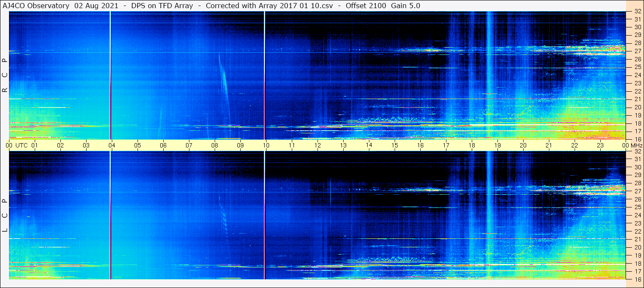
Task: Select the 21 hour mark on time axis
Action: point(549,145)
